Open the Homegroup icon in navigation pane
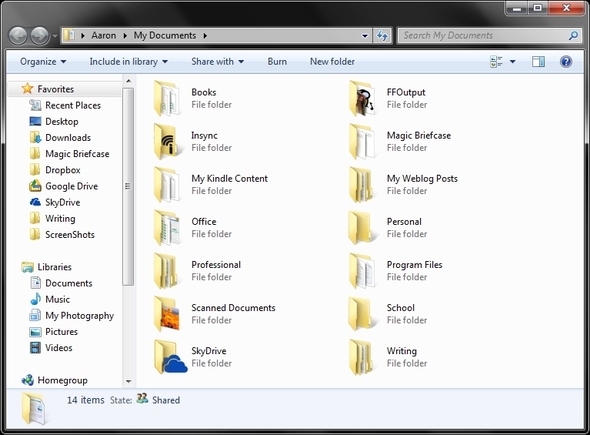 (28, 380)
